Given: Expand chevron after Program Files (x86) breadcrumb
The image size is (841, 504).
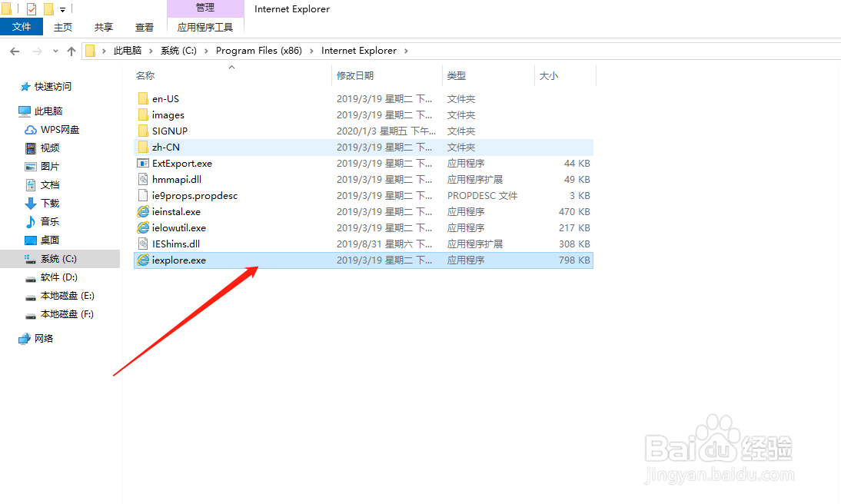Looking at the screenshot, I should (311, 51).
